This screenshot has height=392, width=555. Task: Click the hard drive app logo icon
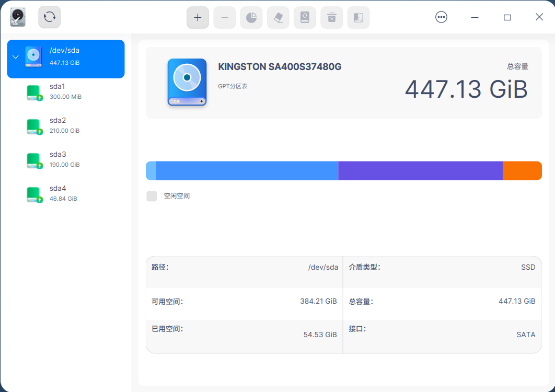17,17
